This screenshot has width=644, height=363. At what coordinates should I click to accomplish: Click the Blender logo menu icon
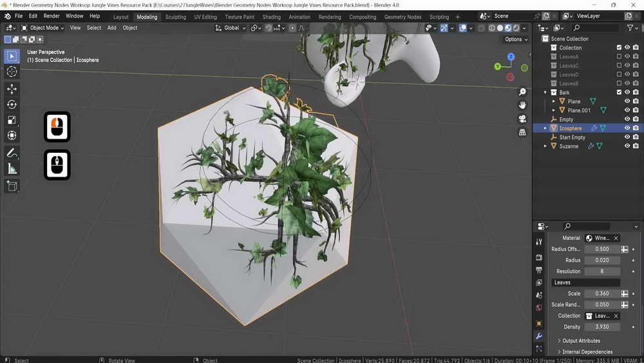point(7,16)
